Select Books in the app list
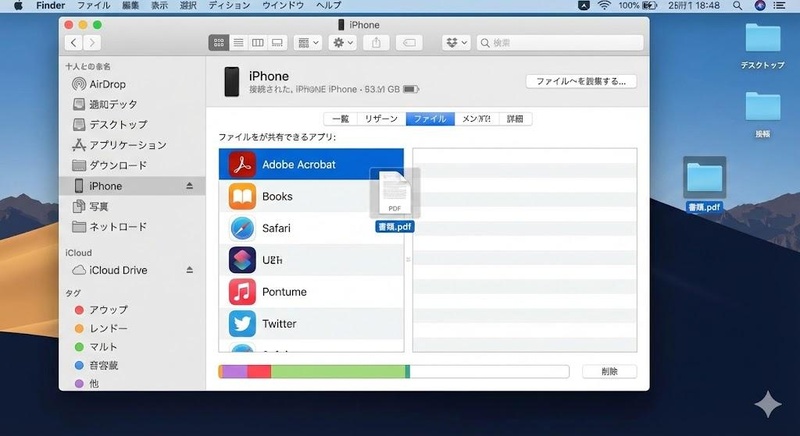This screenshot has height=436, width=800. 311,196
